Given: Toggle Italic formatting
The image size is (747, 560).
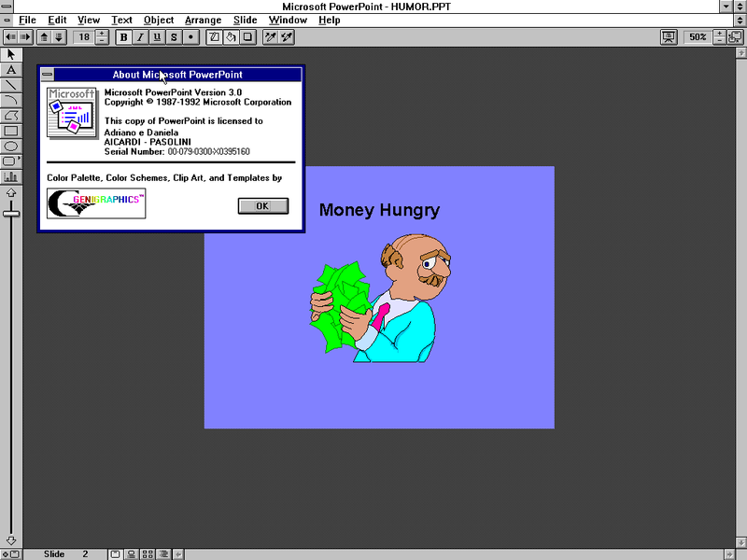Looking at the screenshot, I should point(140,36).
